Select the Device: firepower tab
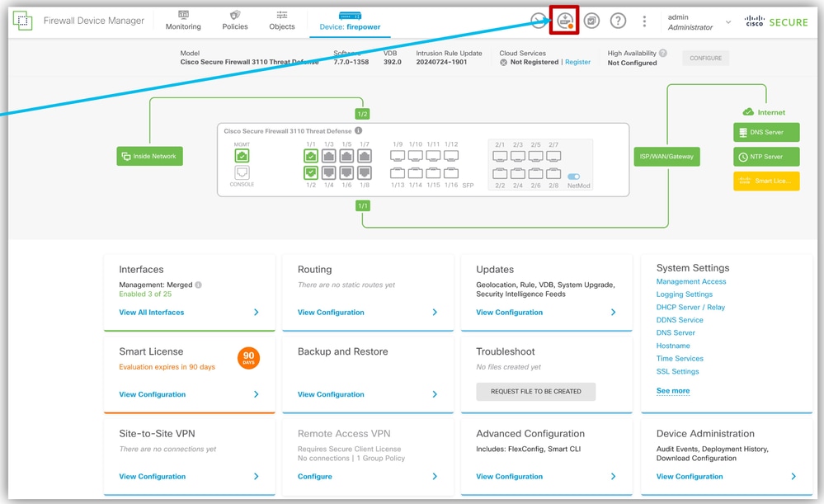 (x=350, y=21)
